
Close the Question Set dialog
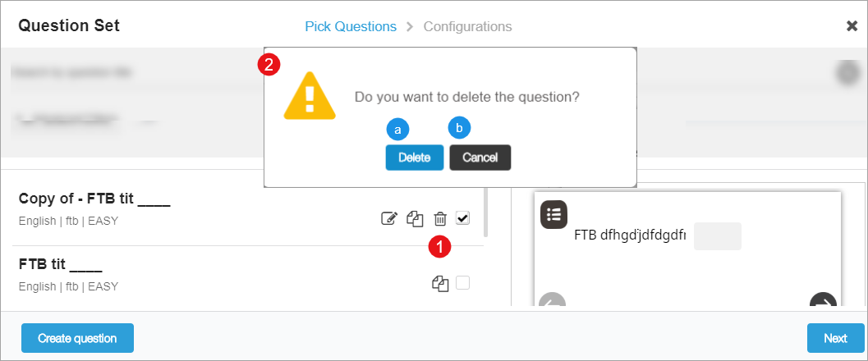[x=852, y=26]
